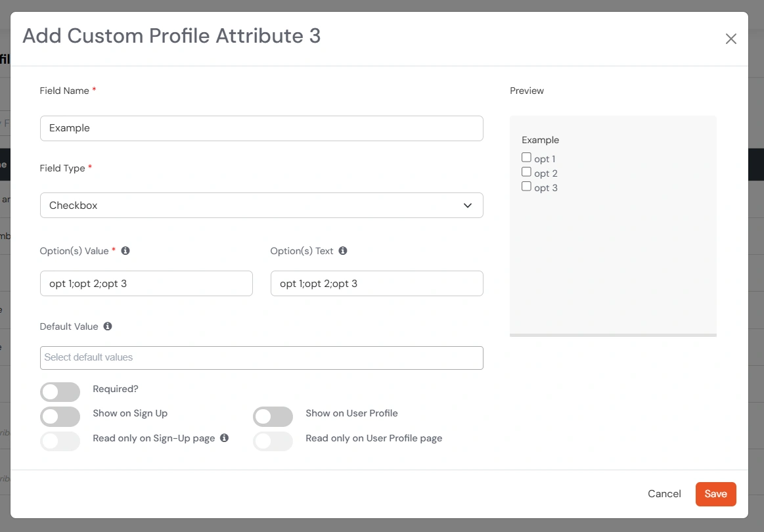Click the Option(s) Value input field

[x=146, y=283]
